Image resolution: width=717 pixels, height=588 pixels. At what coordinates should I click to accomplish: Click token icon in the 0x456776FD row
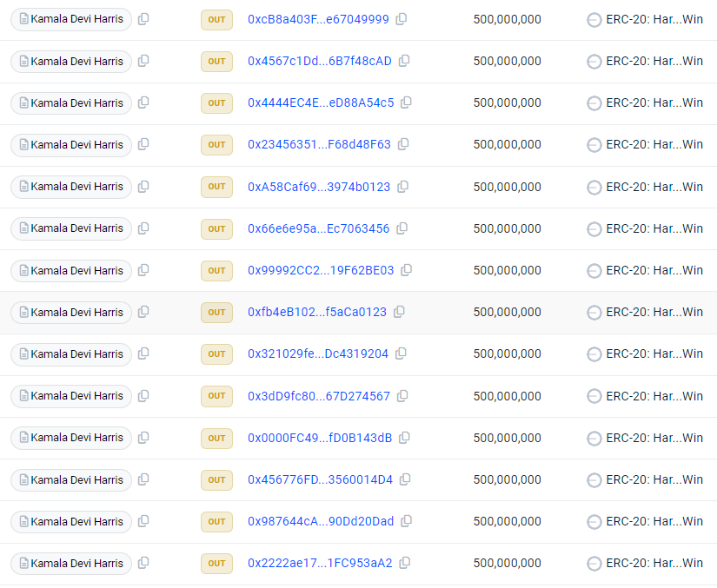click(594, 480)
